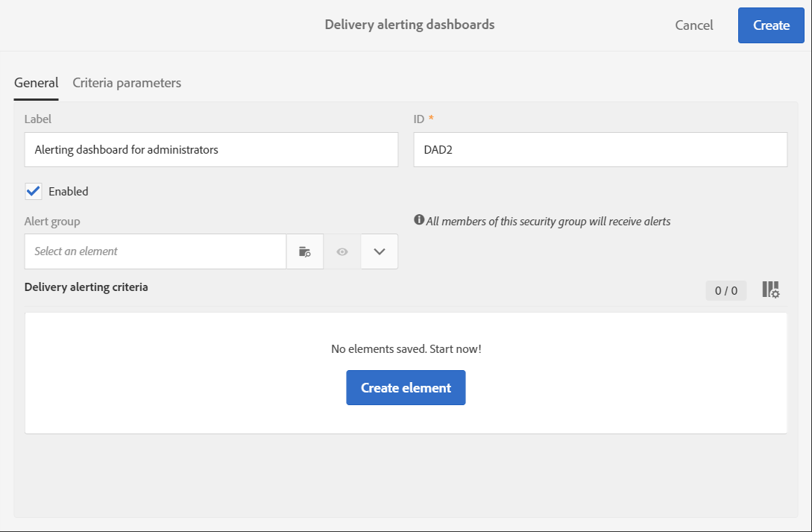Screen dimensions: 812x532
Task: Click the Delivery alerting criteria heading
Action: click(x=86, y=287)
